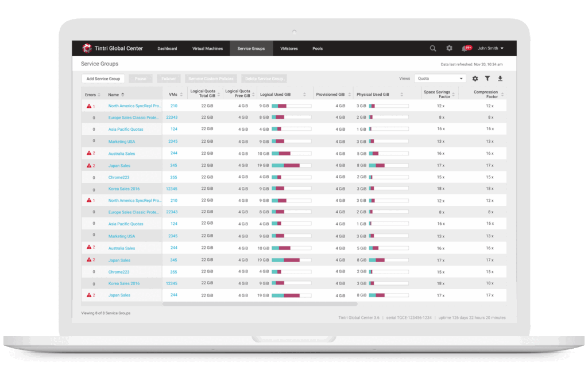
Task: Click the Remove Custom Policies button
Action: pyautogui.click(x=211, y=79)
